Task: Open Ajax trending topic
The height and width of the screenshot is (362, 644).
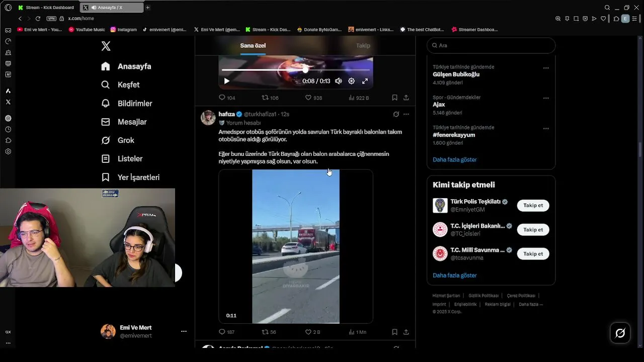Action: point(439,105)
